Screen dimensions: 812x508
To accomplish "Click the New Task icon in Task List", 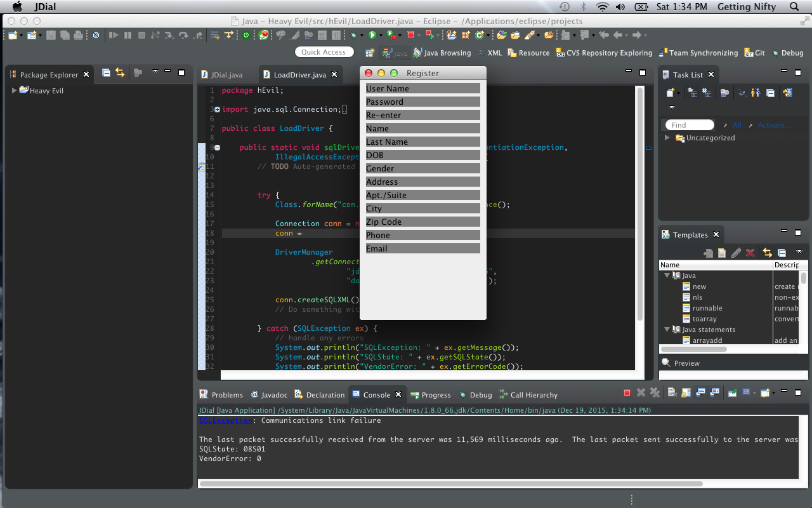I will 671,93.
